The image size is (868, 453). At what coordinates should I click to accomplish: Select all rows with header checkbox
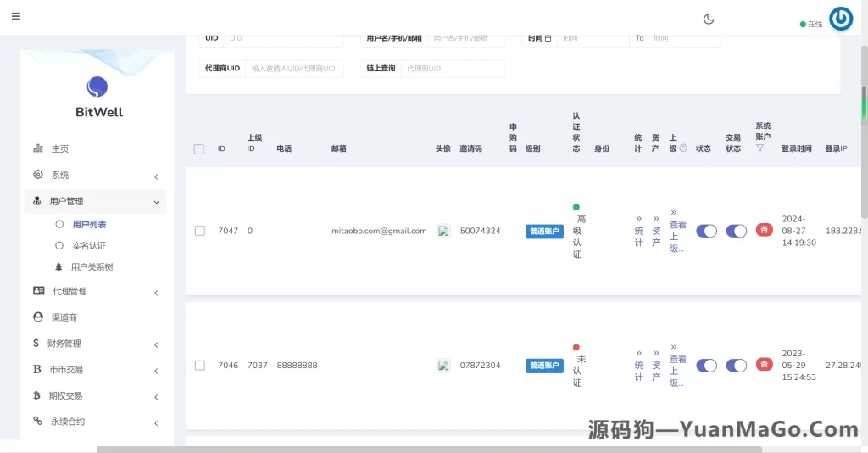pos(199,149)
